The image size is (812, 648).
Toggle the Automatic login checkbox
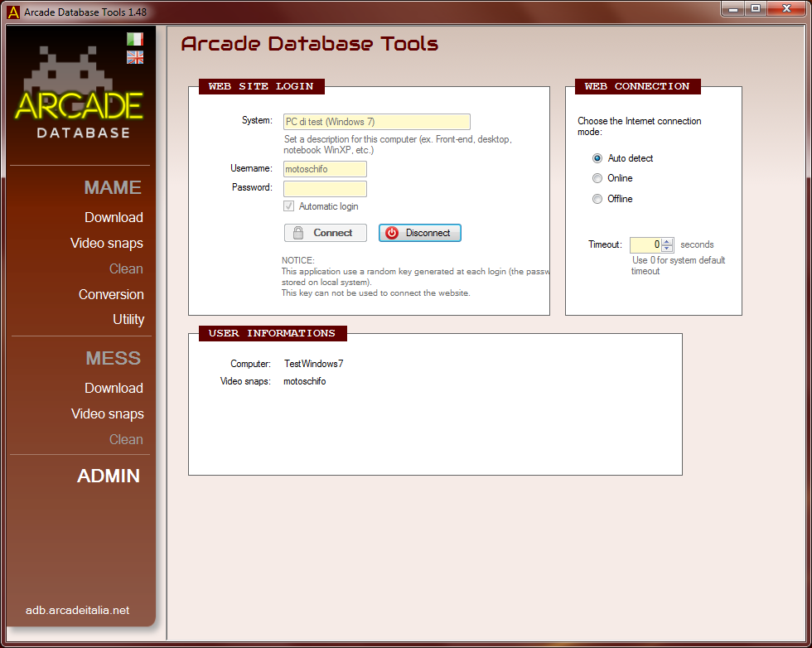tap(289, 206)
